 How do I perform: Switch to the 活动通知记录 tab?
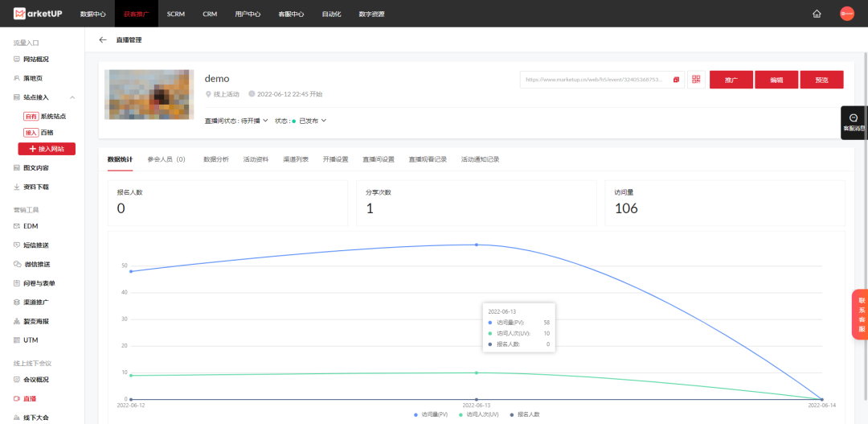481,159
